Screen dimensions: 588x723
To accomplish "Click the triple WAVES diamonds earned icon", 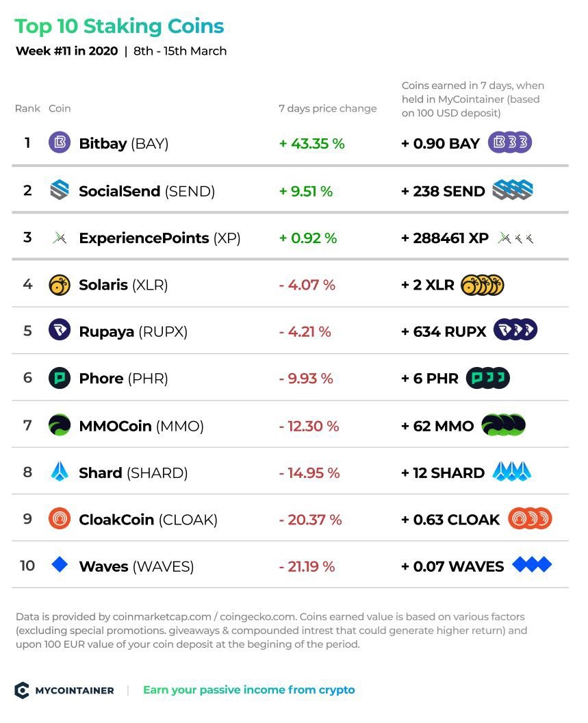I will pos(532,564).
